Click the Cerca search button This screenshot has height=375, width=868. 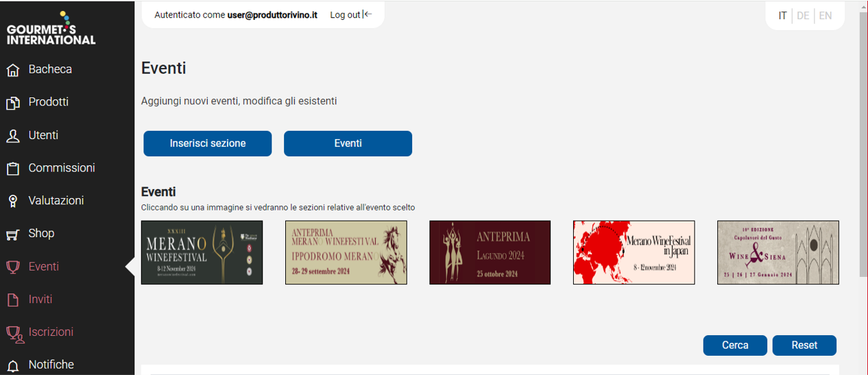[735, 346]
